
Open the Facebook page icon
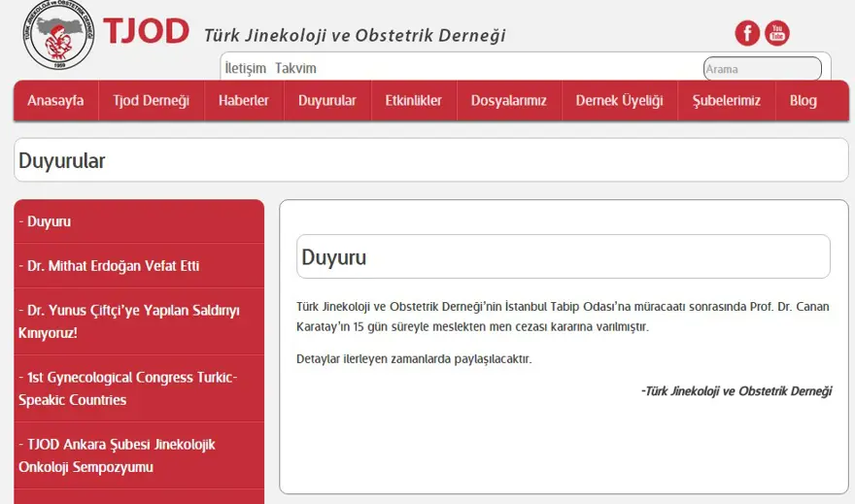click(x=747, y=34)
